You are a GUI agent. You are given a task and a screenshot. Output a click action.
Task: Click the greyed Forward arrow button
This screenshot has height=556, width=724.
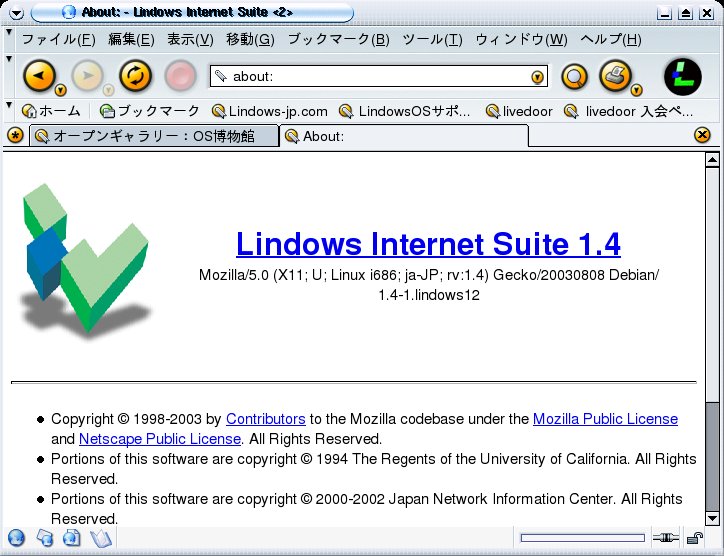[x=87, y=76]
